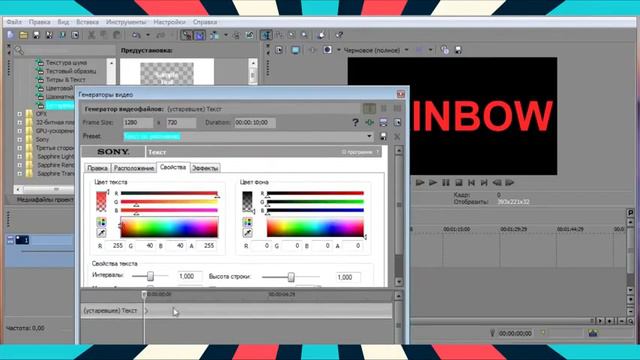The image size is (640, 360).
Task: Click the О программе link
Action: point(357,152)
